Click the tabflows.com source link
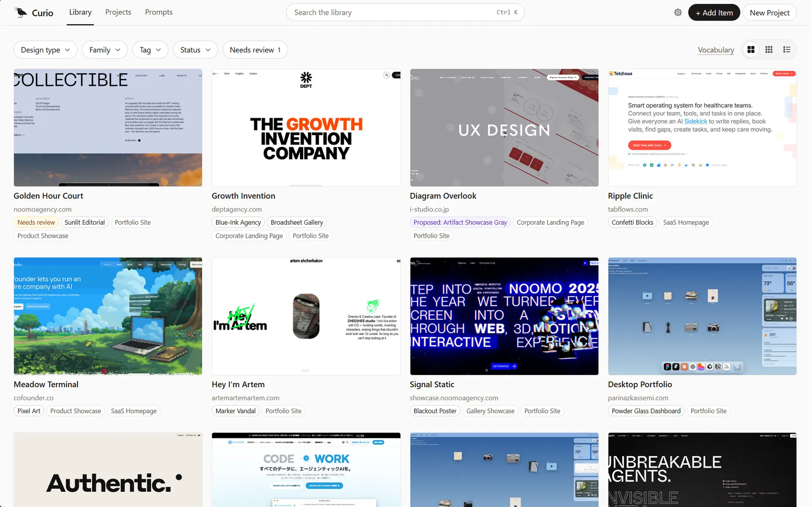The height and width of the screenshot is (507, 812). (x=628, y=209)
